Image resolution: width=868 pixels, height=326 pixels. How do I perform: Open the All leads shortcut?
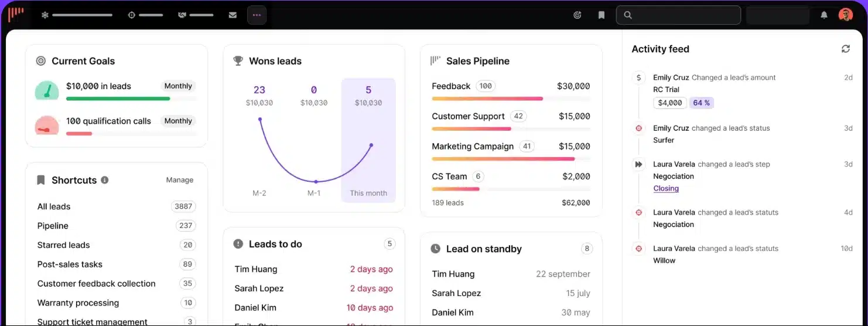[x=116, y=206]
